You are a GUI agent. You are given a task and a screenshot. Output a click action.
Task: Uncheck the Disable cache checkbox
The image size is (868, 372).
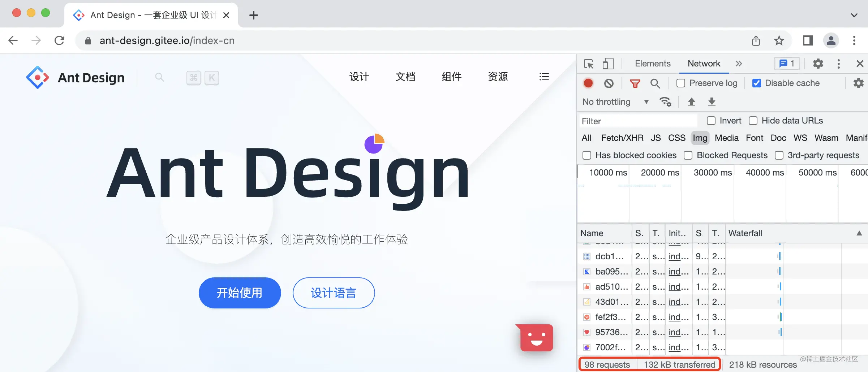756,83
